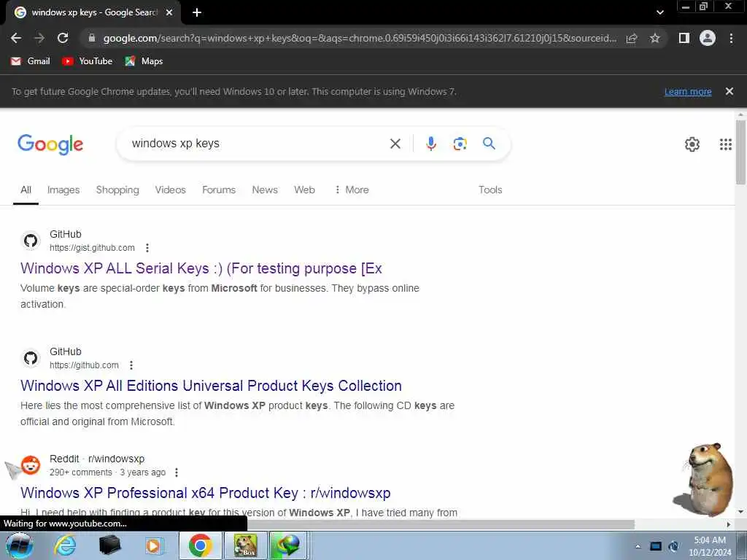The width and height of the screenshot is (747, 560).
Task: Open the black box taskbar application
Action: 109,545
